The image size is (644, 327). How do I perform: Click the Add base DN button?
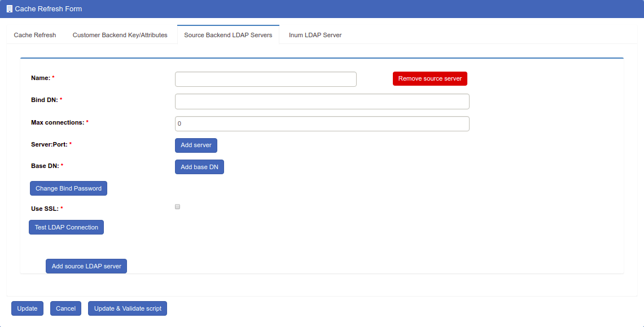point(199,166)
